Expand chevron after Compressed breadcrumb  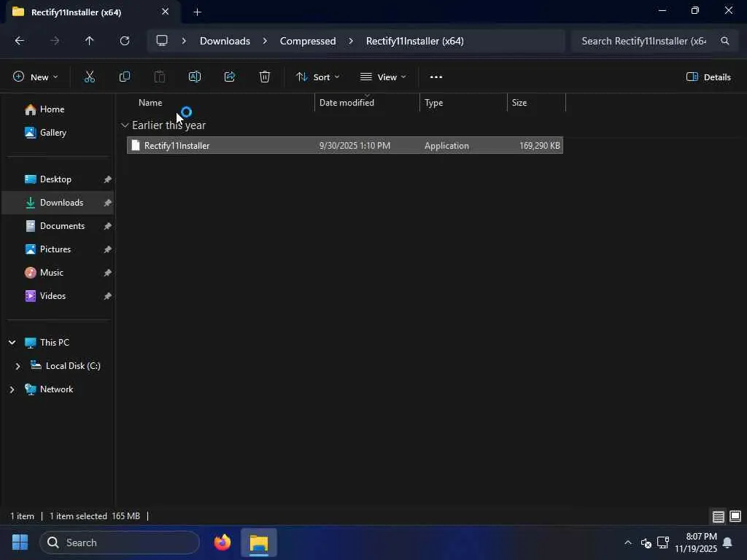click(x=351, y=41)
